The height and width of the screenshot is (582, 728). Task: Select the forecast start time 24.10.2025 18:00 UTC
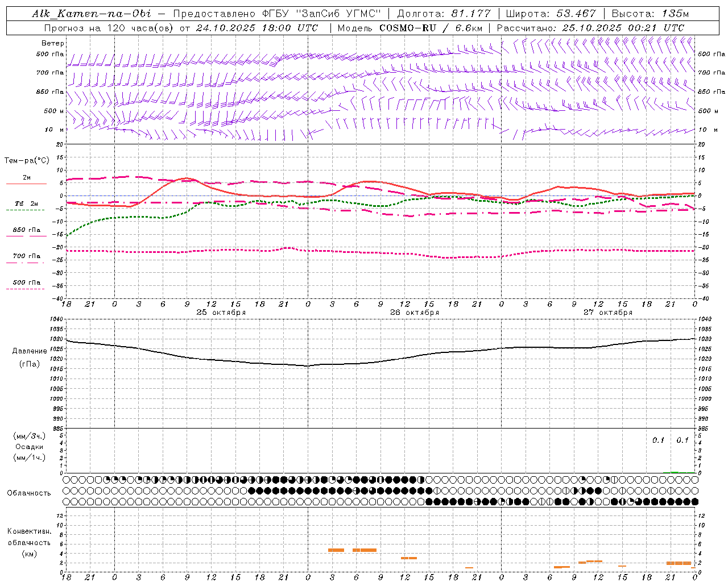tap(257, 27)
